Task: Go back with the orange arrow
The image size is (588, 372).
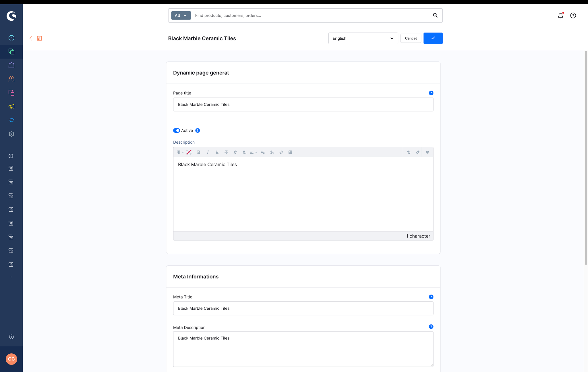Action: (31, 38)
